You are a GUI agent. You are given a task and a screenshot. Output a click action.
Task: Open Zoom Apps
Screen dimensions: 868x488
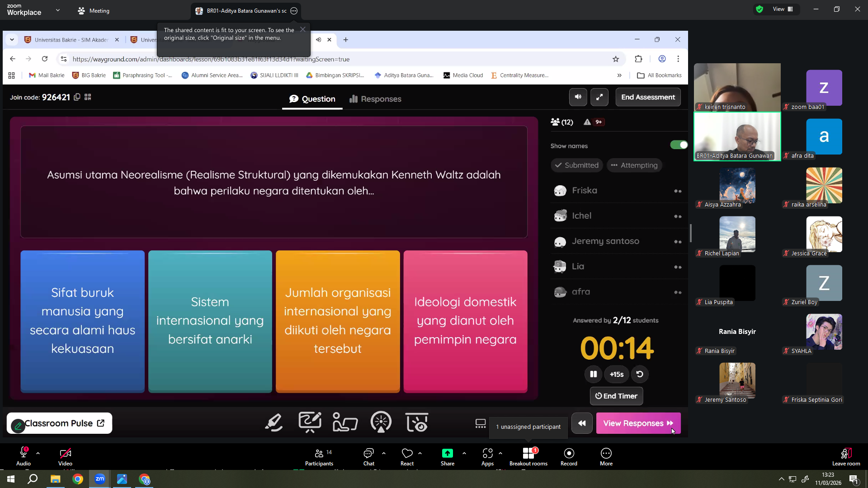pos(487,457)
